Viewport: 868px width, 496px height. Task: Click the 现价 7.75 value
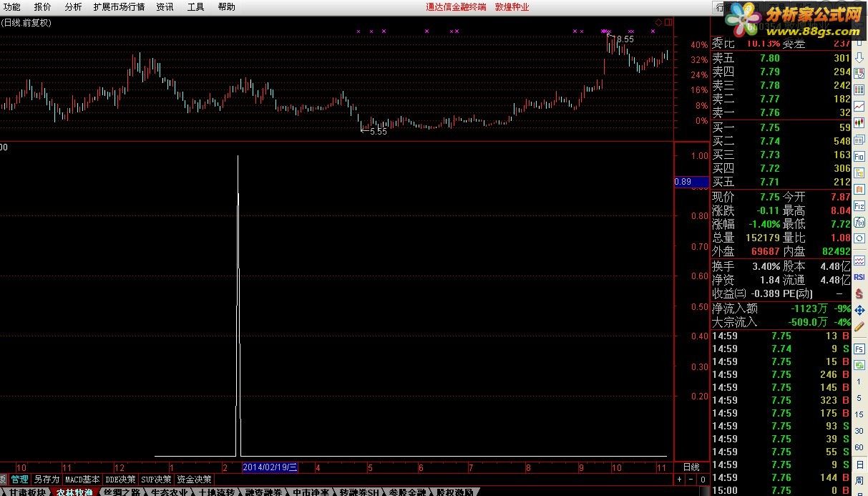click(x=769, y=197)
